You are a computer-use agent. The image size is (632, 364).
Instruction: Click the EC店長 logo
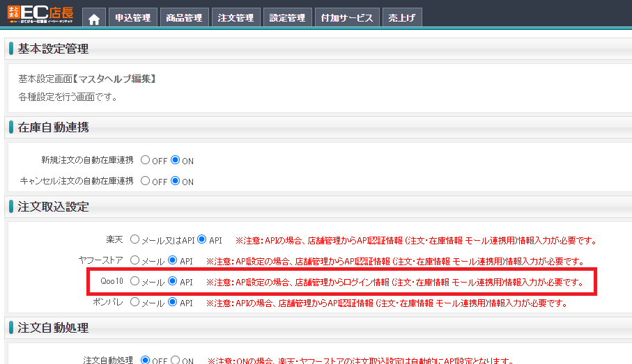pos(40,13)
